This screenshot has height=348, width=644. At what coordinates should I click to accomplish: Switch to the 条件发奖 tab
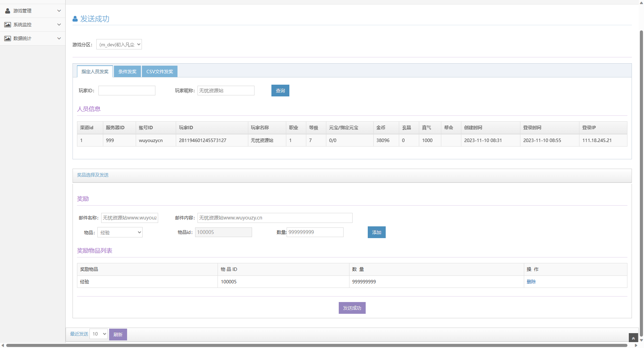pos(127,72)
